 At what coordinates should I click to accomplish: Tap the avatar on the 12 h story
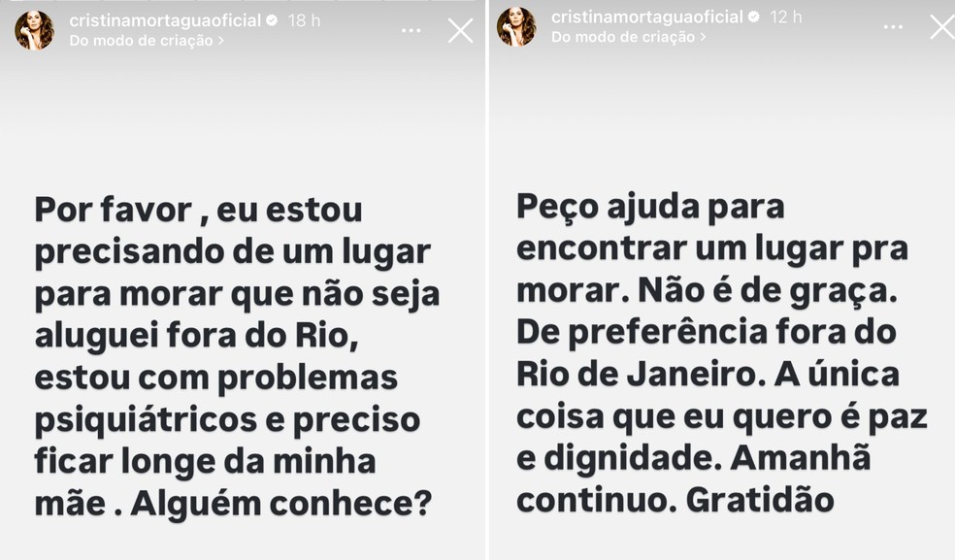(x=516, y=27)
